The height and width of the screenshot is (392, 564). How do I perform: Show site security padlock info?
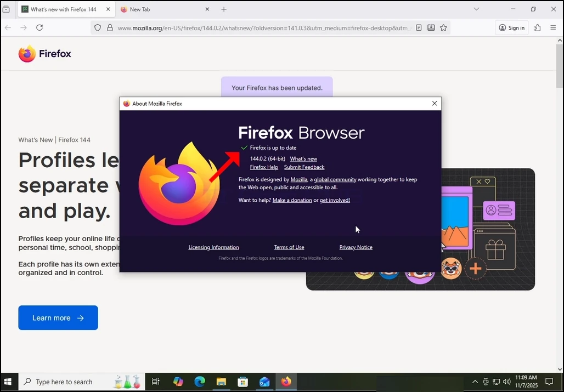110,27
